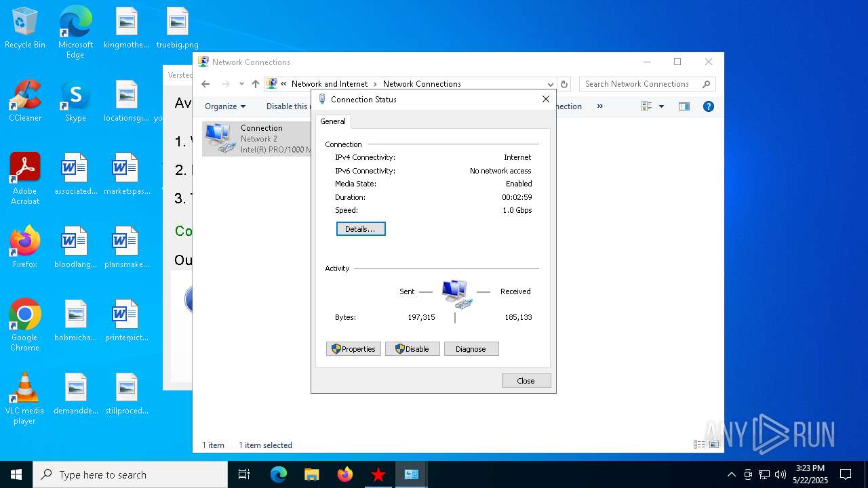Open the Google Chrome desktop shortcut
This screenshot has width=868, height=488.
(25, 325)
